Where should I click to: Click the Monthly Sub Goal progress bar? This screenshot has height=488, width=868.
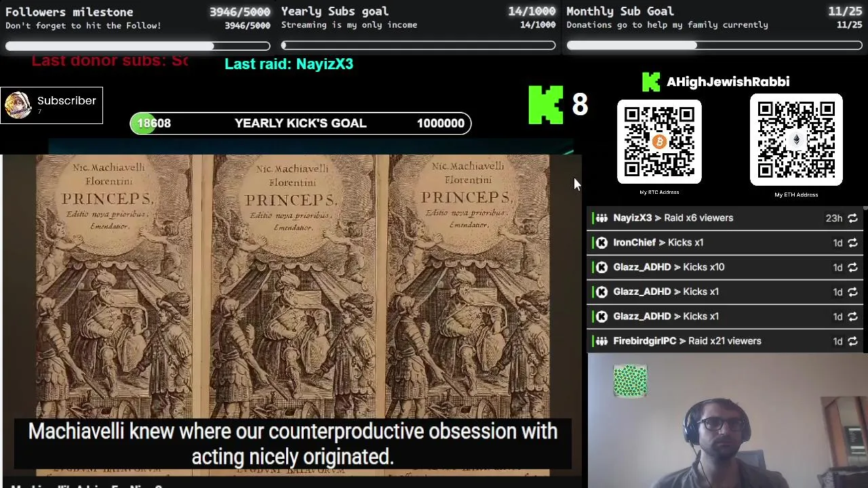[714, 46]
